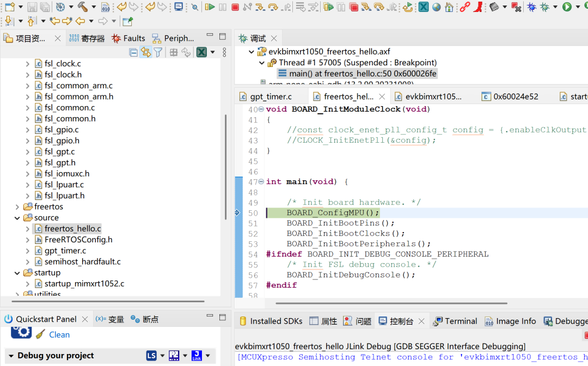Click Collapse All in project explorer

(x=133, y=52)
